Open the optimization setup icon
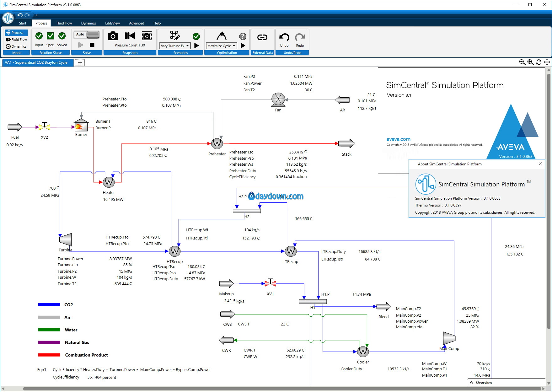The height and width of the screenshot is (392, 552). click(221, 36)
